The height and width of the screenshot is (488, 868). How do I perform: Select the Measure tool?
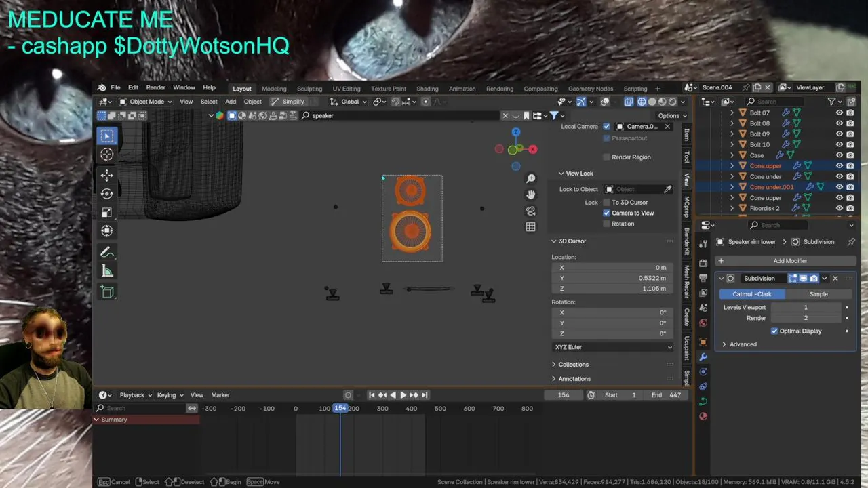pyautogui.click(x=106, y=271)
